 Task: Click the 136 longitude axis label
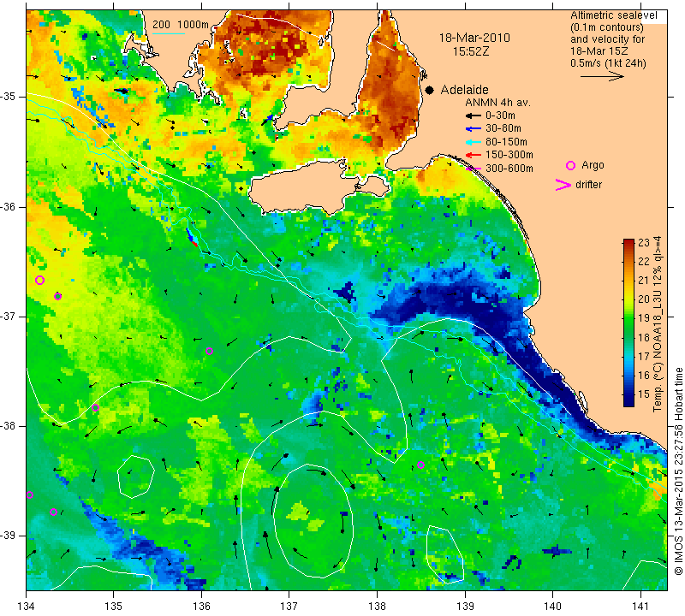pos(201,607)
